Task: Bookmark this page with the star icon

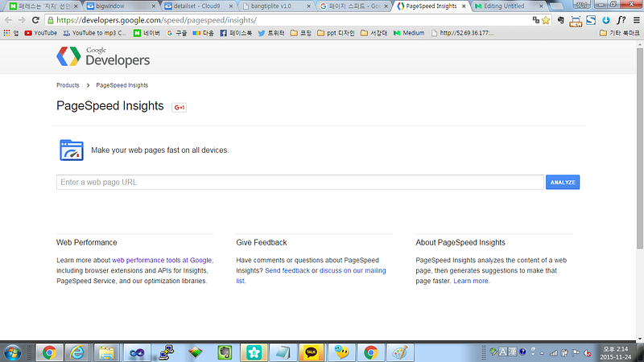Action: tap(546, 20)
